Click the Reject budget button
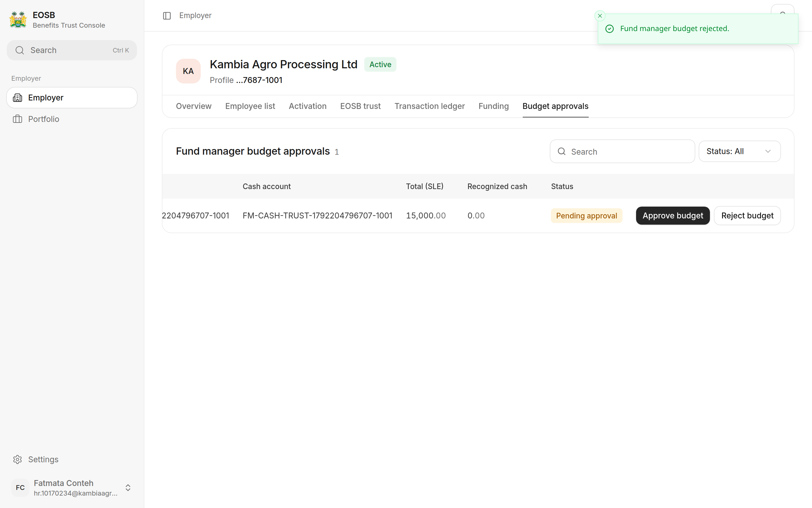The height and width of the screenshot is (508, 812). coord(747,216)
